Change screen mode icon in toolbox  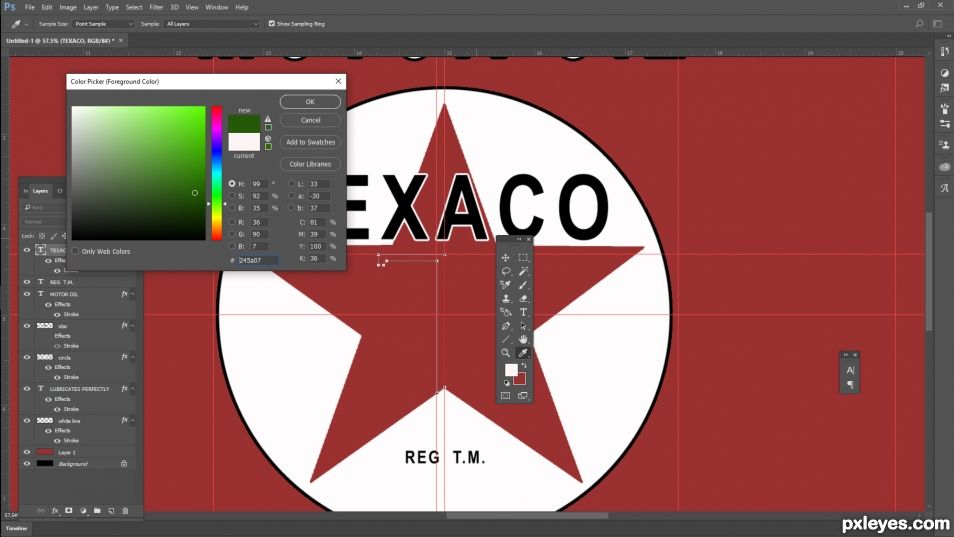pyautogui.click(x=523, y=395)
